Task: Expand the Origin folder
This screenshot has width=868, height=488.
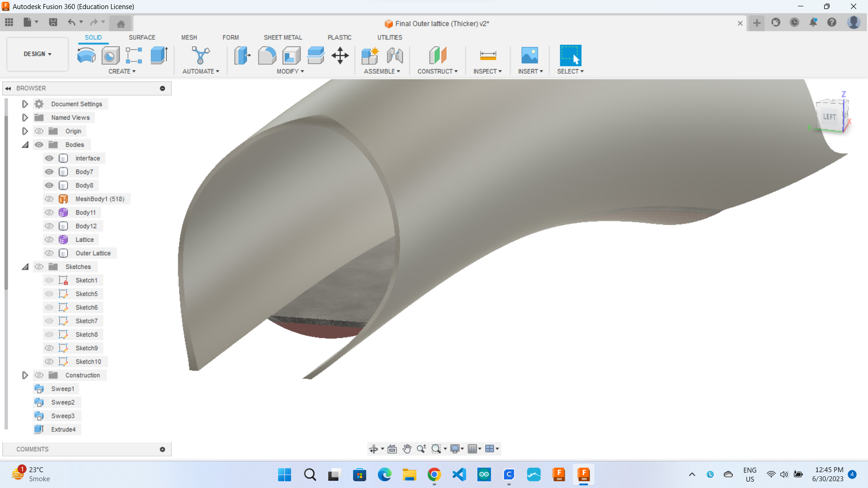Action: (25, 131)
